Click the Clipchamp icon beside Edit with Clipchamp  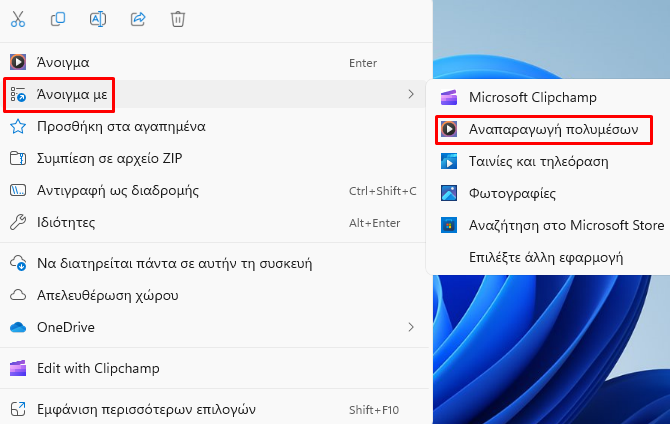pos(18,368)
